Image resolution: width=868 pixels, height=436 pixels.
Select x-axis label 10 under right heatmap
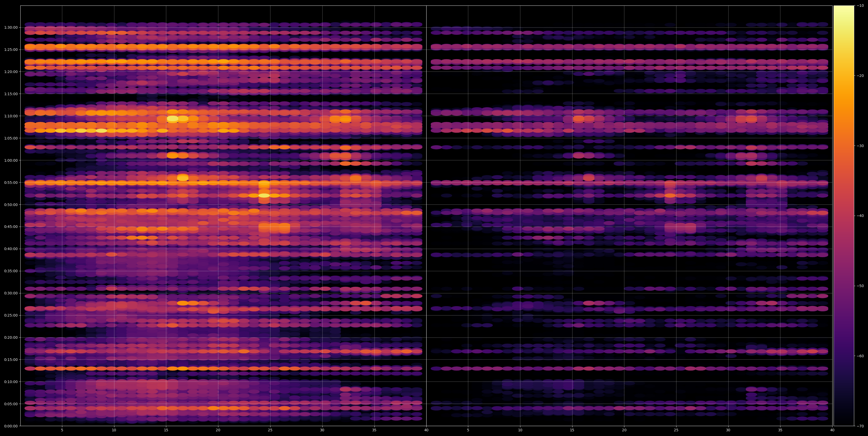520,430
